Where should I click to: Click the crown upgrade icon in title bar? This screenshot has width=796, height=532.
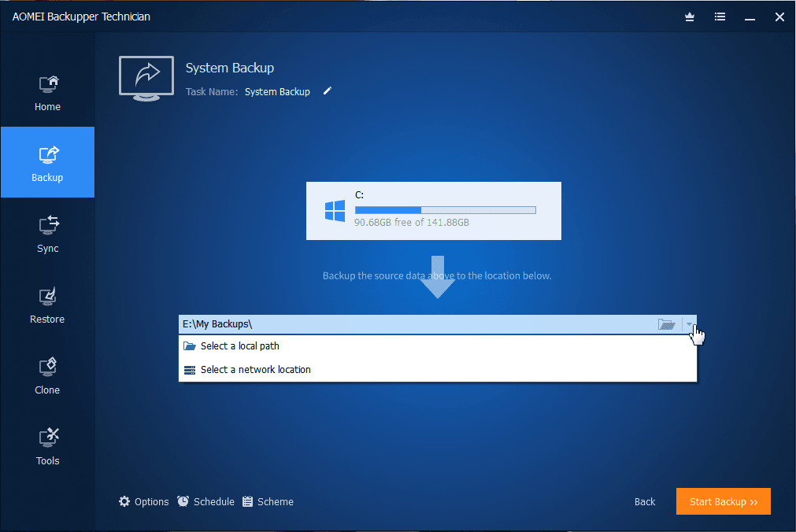pos(690,17)
